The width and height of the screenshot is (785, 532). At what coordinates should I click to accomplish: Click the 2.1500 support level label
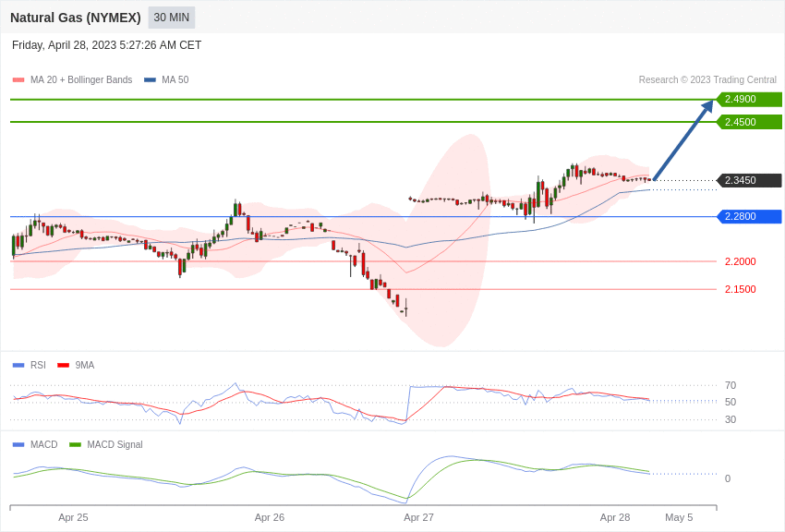point(741,289)
